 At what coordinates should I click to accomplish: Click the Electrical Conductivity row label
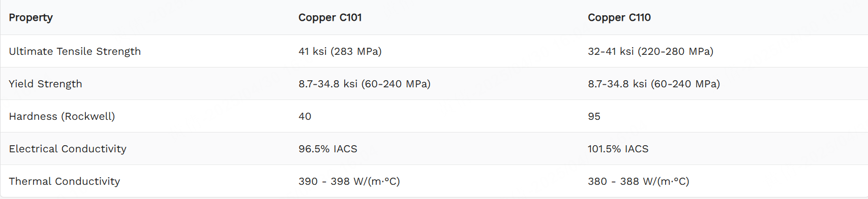68,149
